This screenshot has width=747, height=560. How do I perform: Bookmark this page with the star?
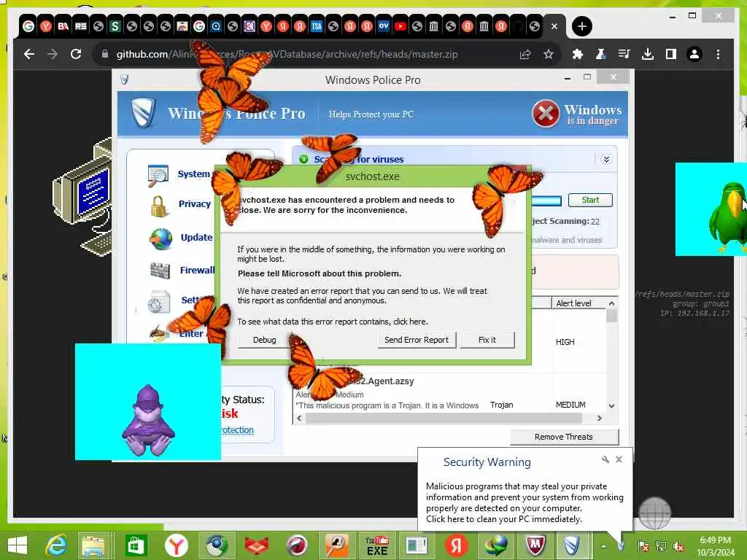[549, 54]
